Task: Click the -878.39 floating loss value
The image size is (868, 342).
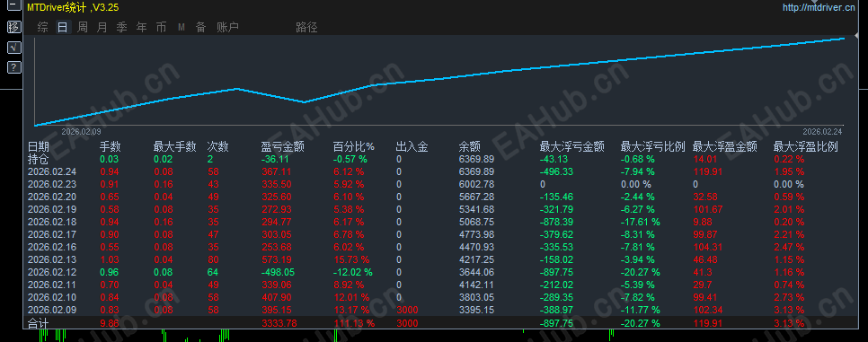Action: (x=556, y=222)
